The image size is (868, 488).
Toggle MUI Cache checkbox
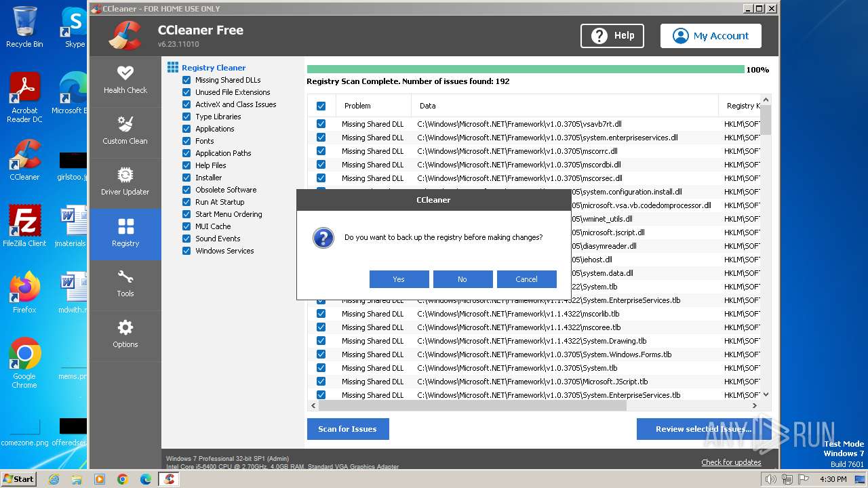[186, 226]
